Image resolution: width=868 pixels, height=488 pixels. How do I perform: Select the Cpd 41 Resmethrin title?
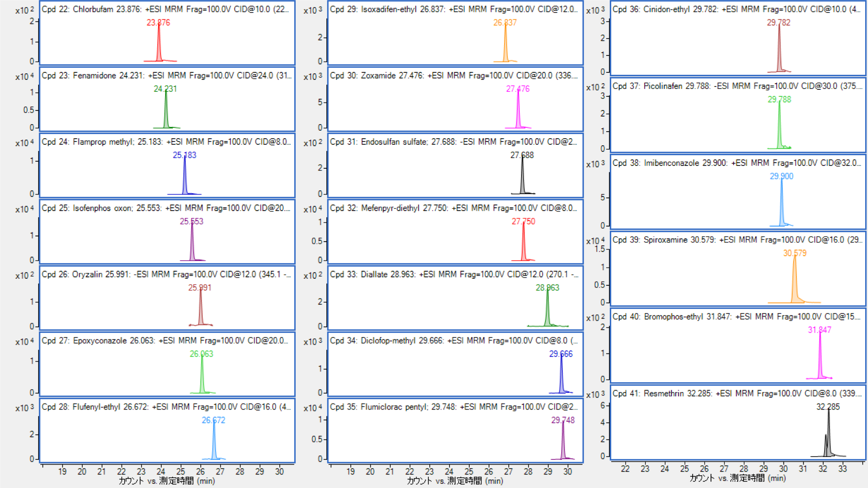[x=737, y=394]
